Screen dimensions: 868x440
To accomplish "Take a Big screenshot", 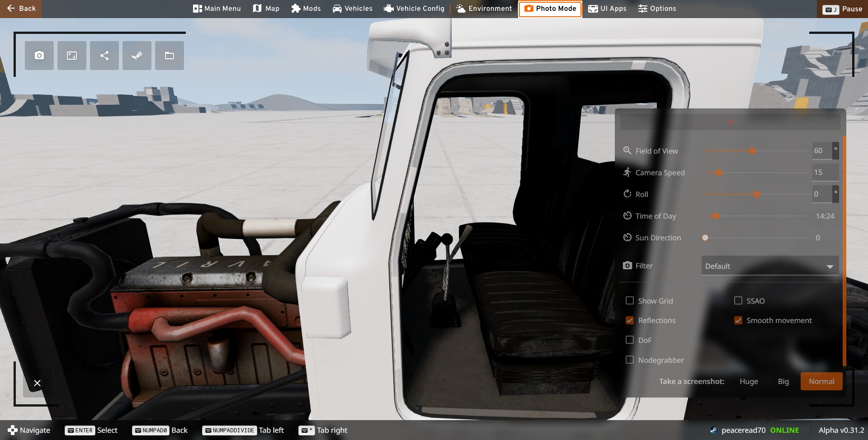I will [x=783, y=381].
